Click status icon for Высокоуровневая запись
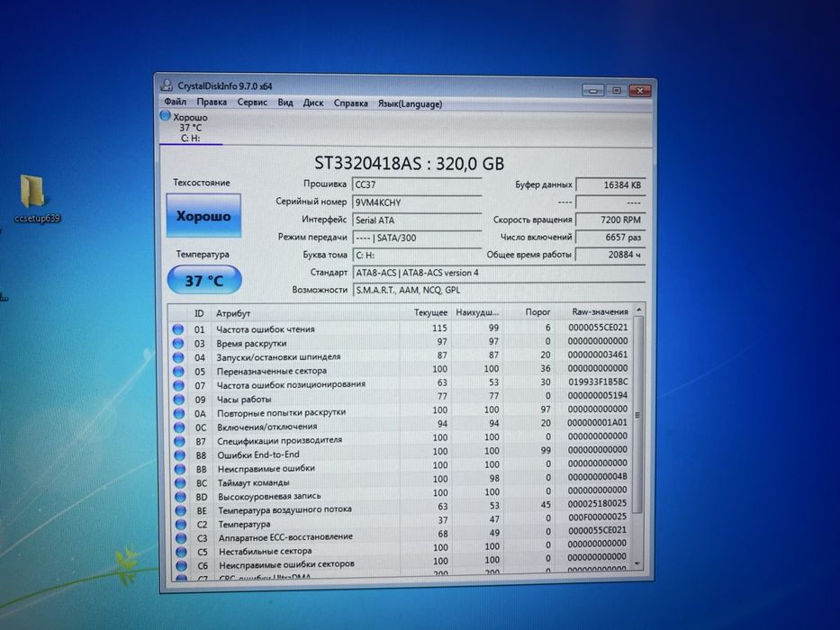Screen dimensions: 840x630 pos(181,497)
